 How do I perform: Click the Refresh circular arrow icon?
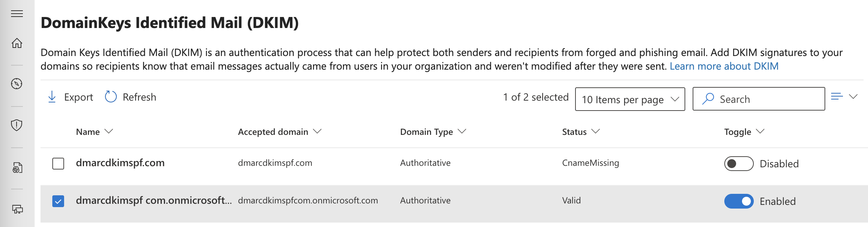click(x=111, y=97)
